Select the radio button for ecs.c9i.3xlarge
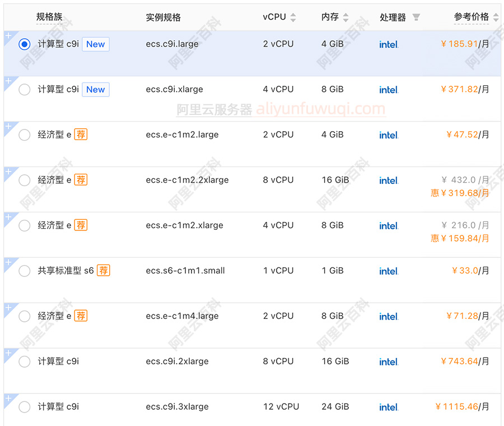This screenshot has width=504, height=426. pyautogui.click(x=25, y=407)
